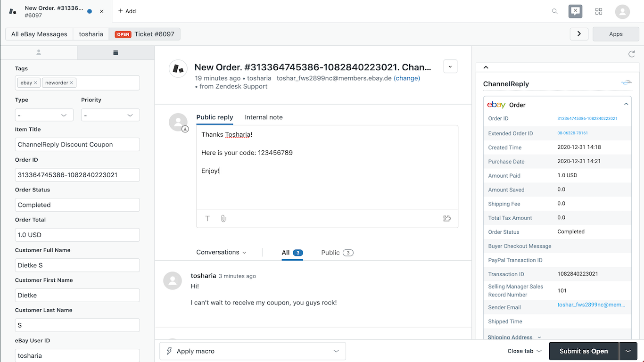The image size is (644, 362).
Task: Open the search magnifier icon
Action: (555, 11)
